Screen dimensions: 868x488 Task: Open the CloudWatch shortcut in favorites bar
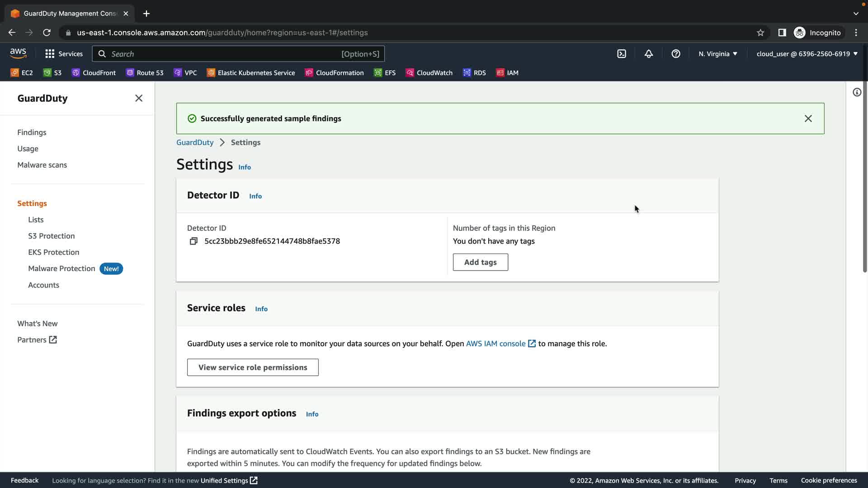[x=429, y=73]
